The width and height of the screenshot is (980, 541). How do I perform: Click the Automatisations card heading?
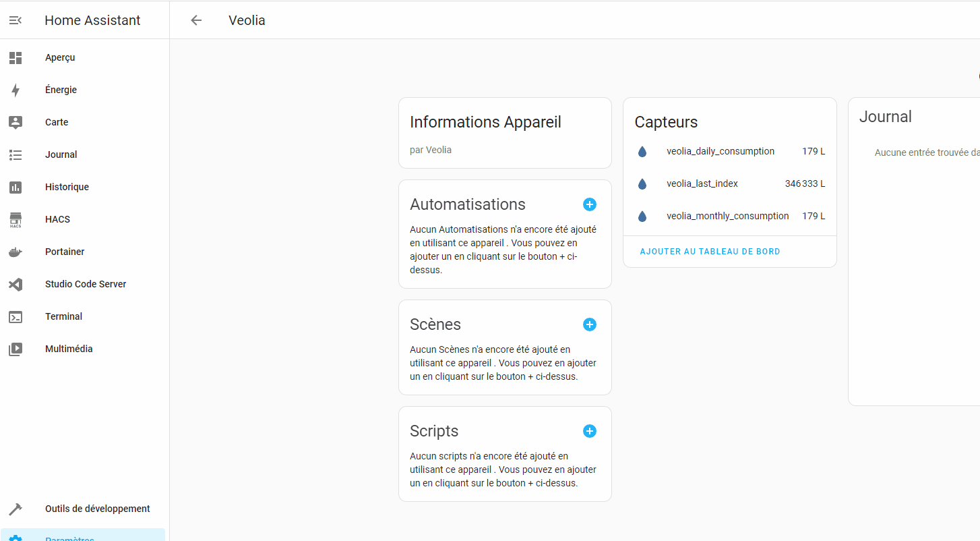point(468,204)
